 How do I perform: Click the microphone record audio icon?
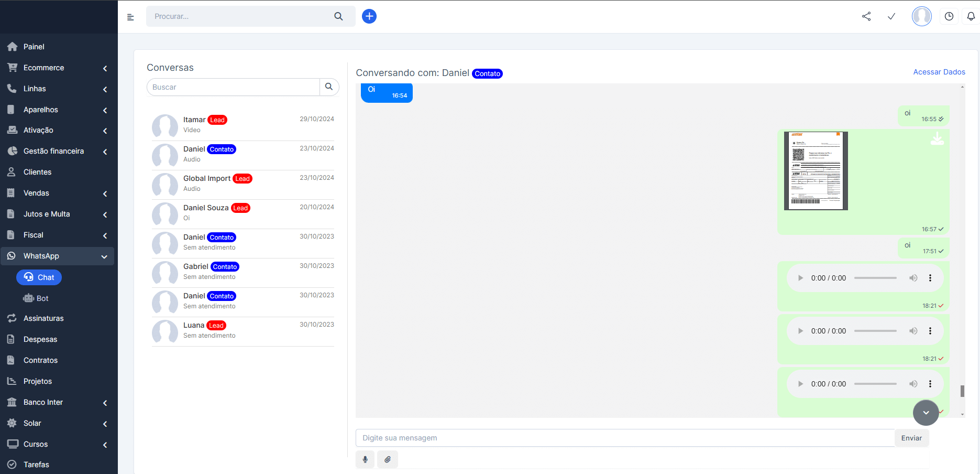click(x=365, y=459)
